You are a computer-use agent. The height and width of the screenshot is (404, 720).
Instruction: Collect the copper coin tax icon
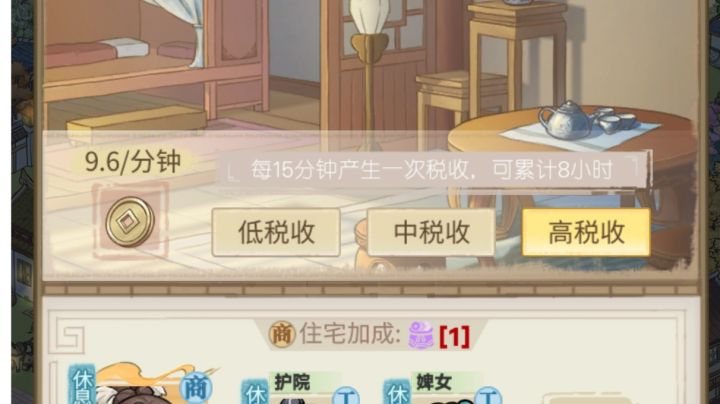click(130, 222)
